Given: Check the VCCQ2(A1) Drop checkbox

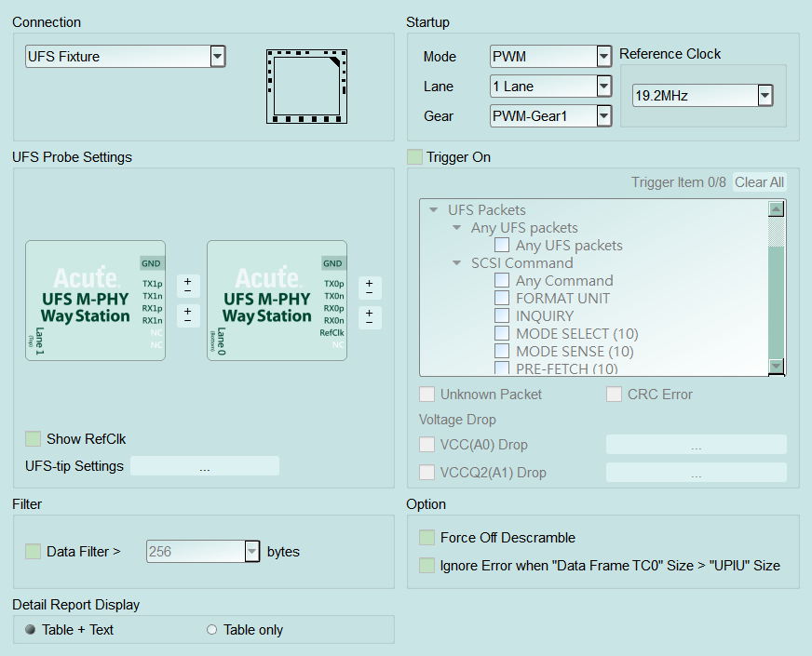Looking at the screenshot, I should [x=427, y=473].
